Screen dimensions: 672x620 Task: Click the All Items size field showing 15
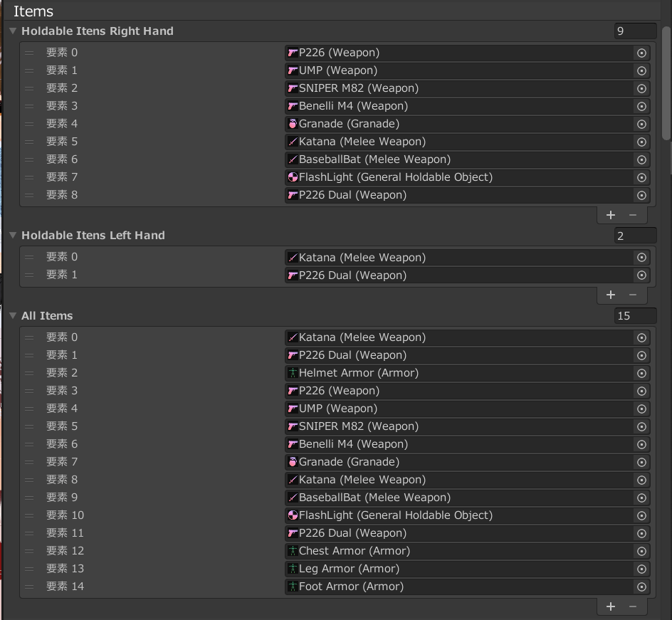[635, 316]
